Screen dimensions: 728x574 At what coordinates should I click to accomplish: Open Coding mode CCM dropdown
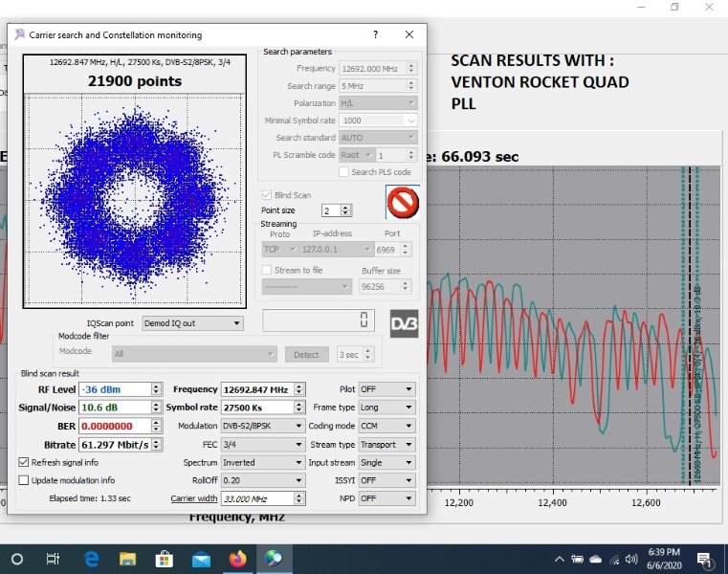click(x=386, y=426)
